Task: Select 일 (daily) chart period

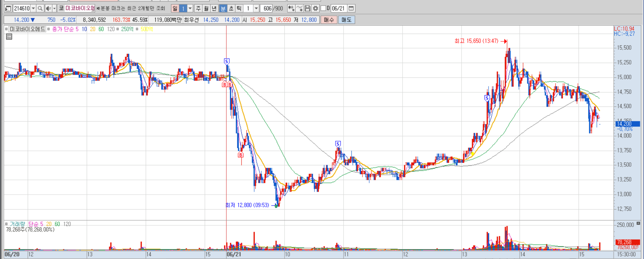Action: coord(175,8)
